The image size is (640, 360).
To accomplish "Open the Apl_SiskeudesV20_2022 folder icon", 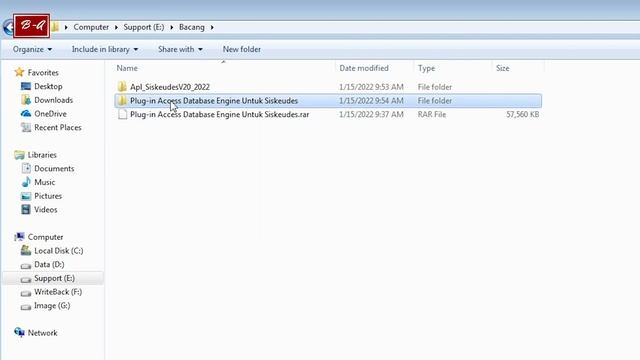I will (x=122, y=87).
